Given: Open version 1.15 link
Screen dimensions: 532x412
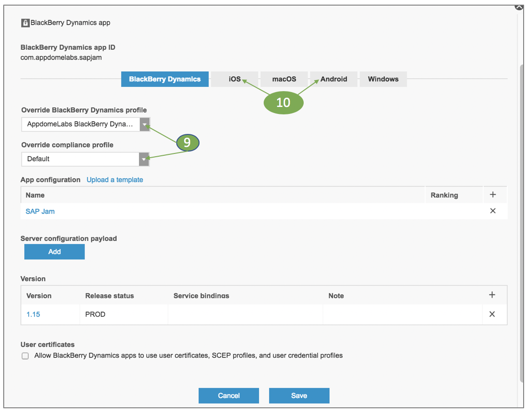Looking at the screenshot, I should tap(33, 314).
